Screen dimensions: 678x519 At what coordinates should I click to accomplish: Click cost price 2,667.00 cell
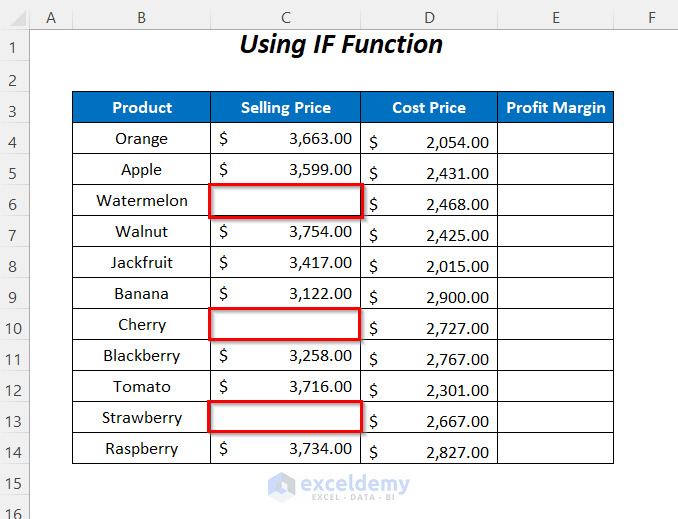click(x=429, y=417)
